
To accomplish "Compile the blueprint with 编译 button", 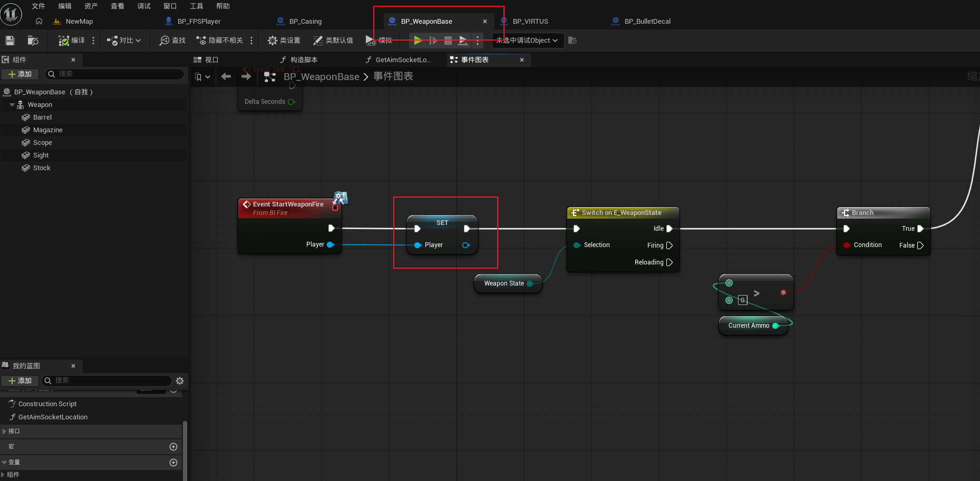I will click(x=71, y=41).
